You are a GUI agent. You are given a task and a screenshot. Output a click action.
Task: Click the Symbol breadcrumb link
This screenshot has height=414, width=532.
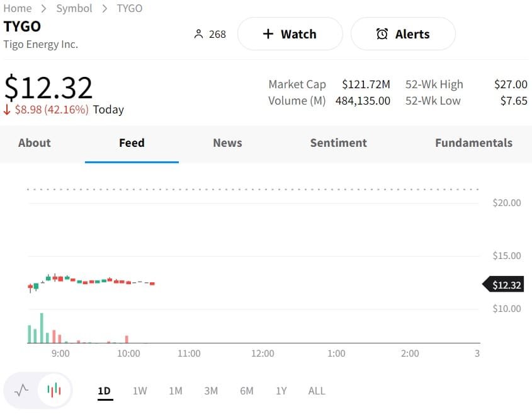tap(74, 8)
